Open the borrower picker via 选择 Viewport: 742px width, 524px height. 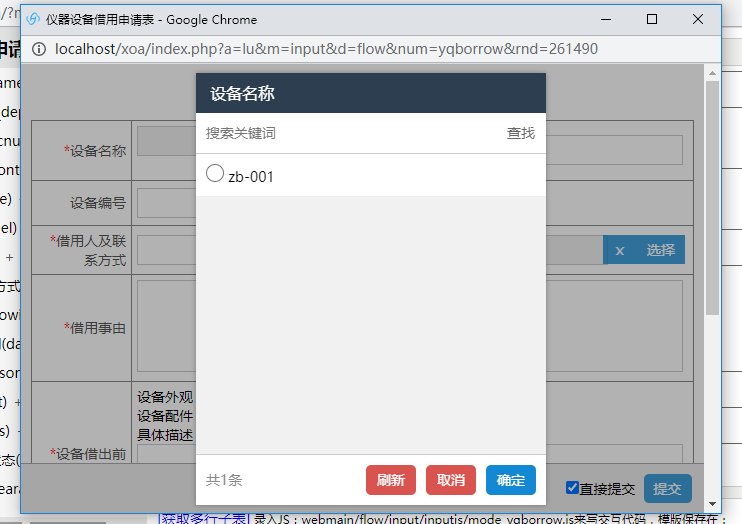pyautogui.click(x=660, y=250)
